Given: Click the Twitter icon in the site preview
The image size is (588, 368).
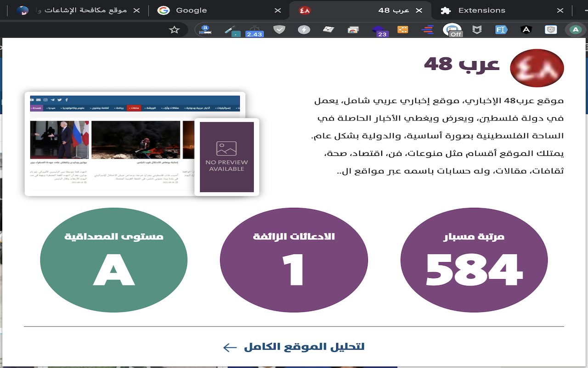Looking at the screenshot, I should (x=60, y=100).
